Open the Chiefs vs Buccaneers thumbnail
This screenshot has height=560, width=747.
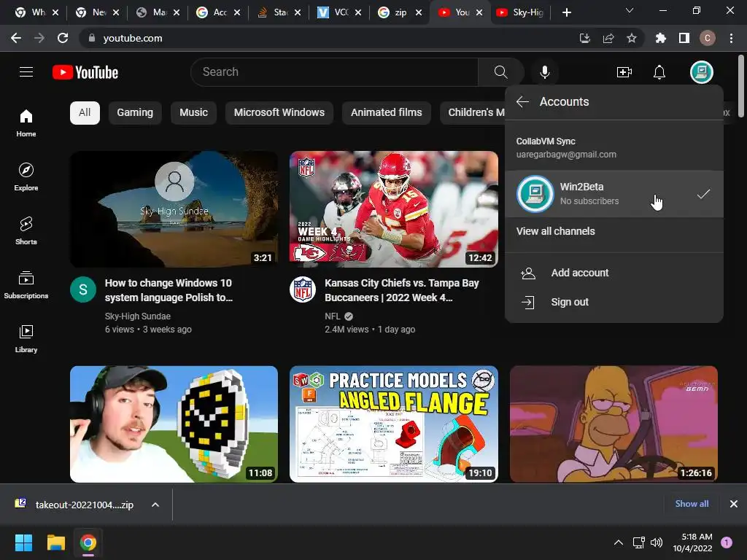point(393,209)
